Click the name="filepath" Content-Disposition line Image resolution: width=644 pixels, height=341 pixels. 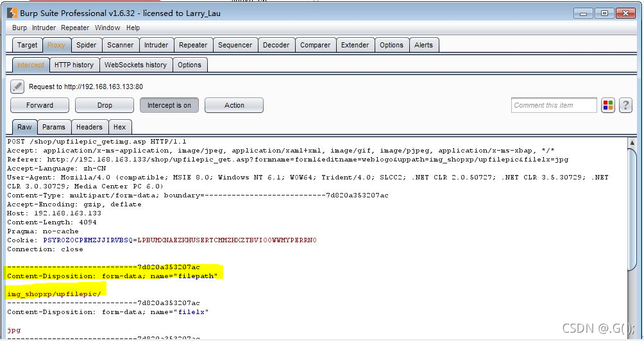point(112,276)
